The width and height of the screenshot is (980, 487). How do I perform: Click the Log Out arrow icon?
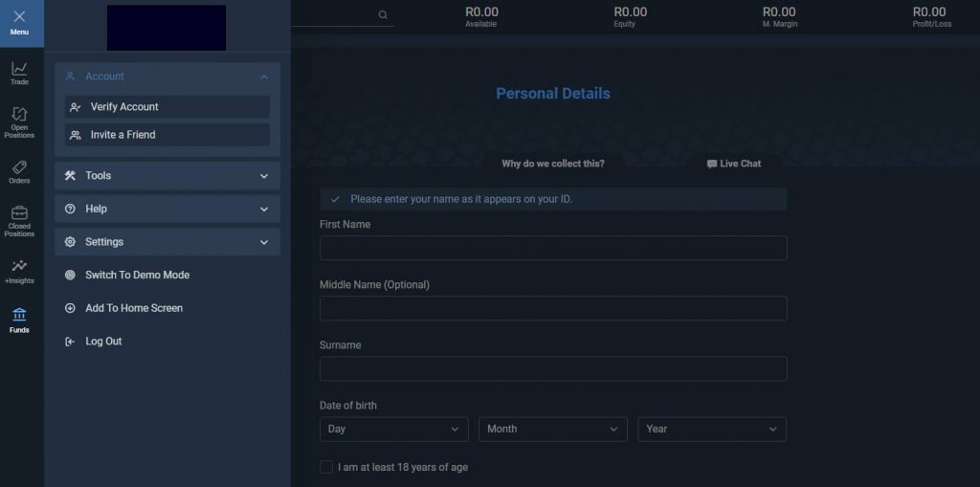tap(70, 342)
